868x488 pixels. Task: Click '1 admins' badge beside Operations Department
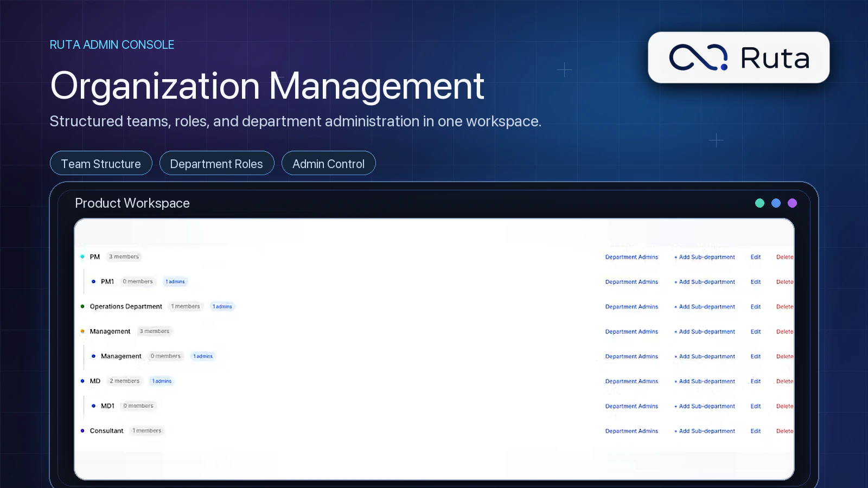222,307
